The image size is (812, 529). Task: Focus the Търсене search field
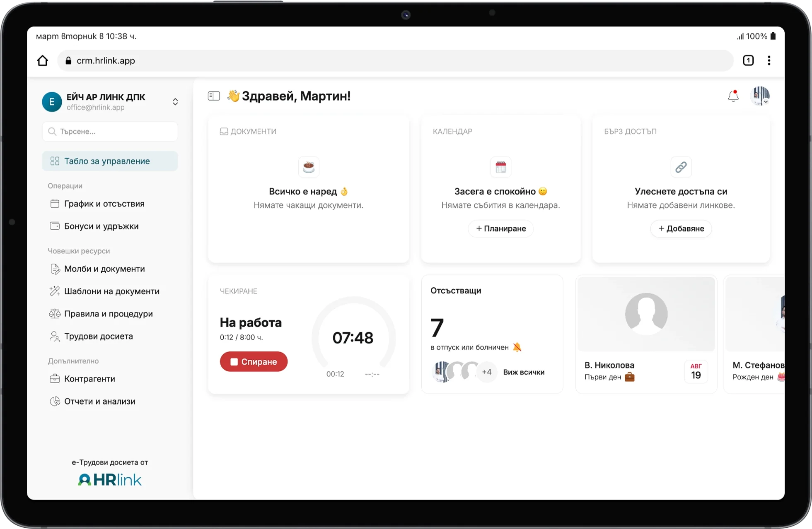click(x=110, y=131)
